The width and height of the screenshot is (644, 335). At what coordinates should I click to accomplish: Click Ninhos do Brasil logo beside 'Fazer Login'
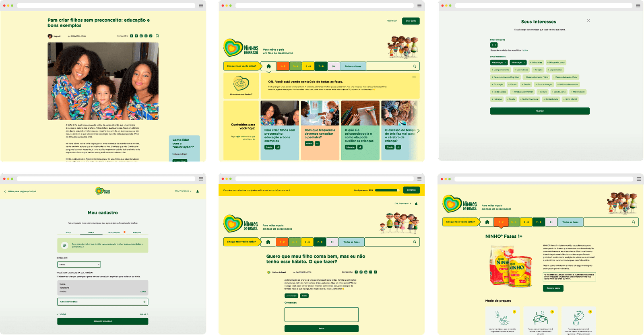pyautogui.click(x=241, y=48)
